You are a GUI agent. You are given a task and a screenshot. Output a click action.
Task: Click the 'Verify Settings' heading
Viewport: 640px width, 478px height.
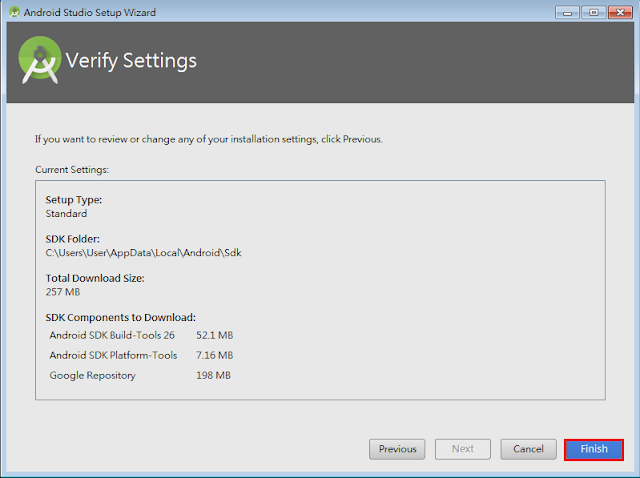(131, 61)
